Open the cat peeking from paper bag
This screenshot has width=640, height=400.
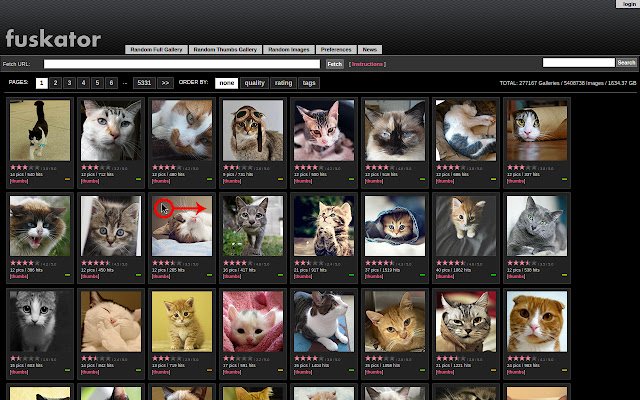[537, 130]
